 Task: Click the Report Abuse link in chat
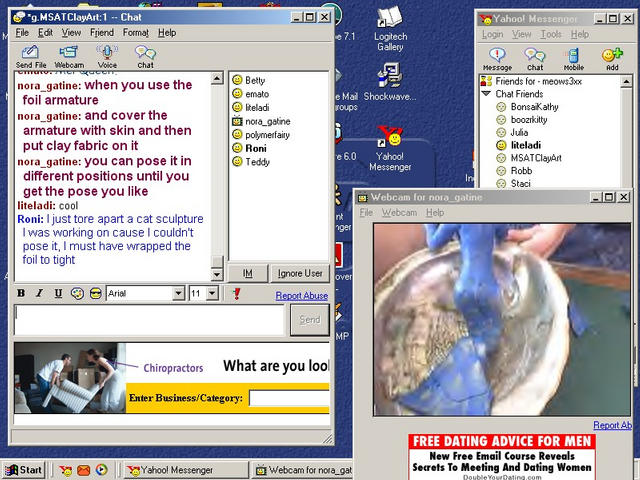click(x=302, y=296)
